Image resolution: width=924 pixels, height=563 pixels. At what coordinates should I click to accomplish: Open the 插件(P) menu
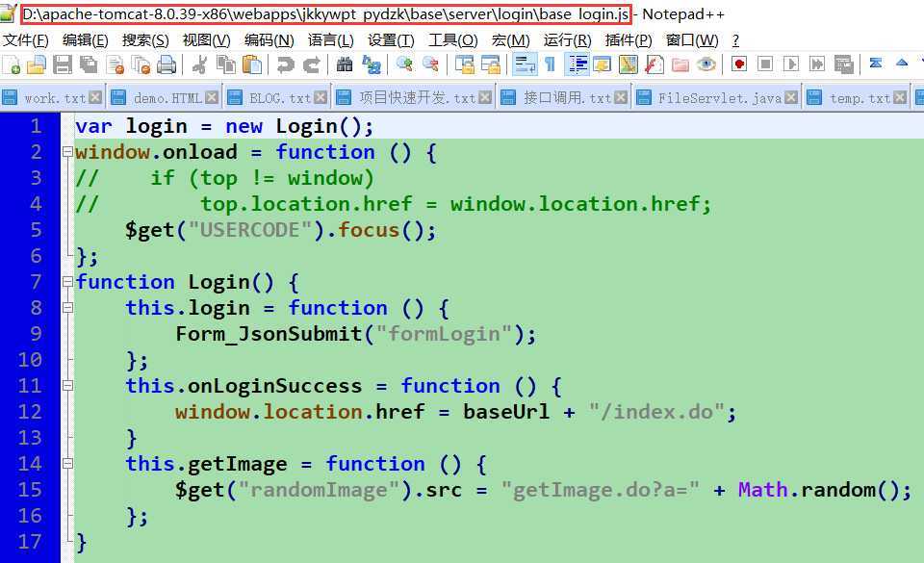(629, 40)
